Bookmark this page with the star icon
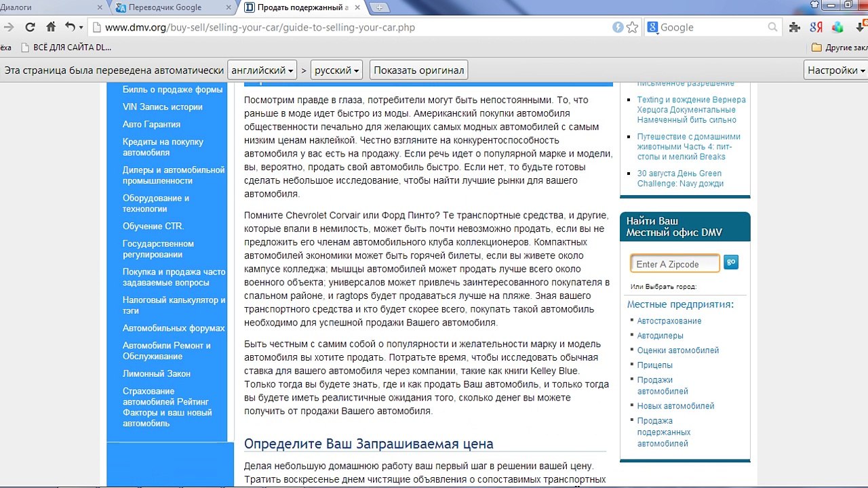 tap(633, 27)
